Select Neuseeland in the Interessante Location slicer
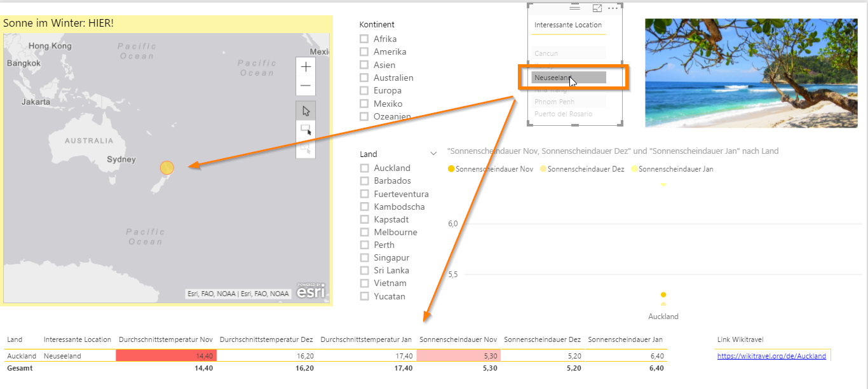 coord(569,78)
